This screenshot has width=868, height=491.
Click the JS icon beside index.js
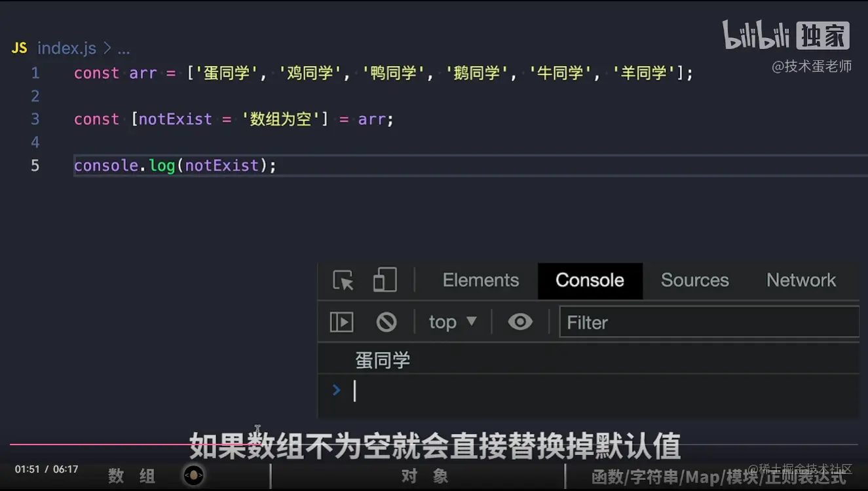[18, 47]
